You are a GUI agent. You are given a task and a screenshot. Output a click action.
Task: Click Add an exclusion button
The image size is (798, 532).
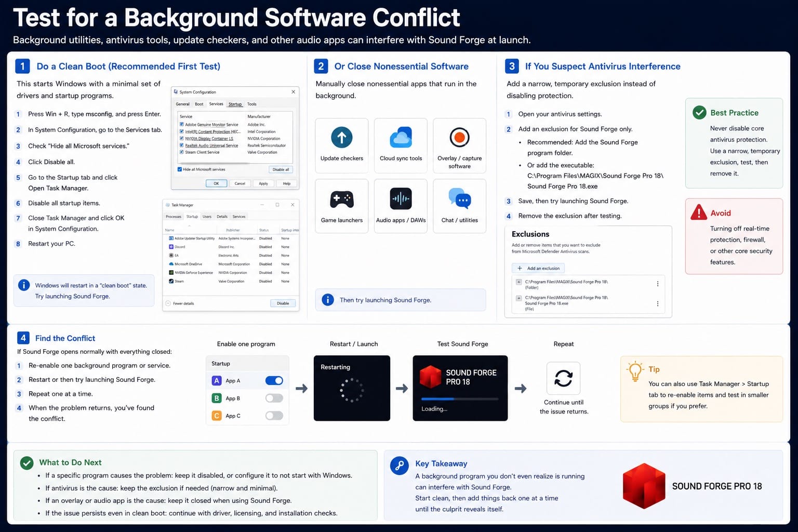538,268
